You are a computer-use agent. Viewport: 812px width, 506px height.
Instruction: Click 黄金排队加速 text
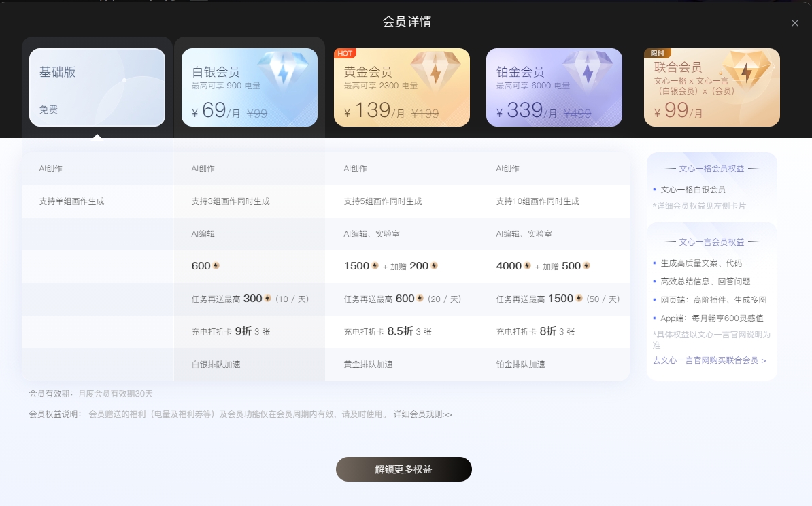(368, 365)
